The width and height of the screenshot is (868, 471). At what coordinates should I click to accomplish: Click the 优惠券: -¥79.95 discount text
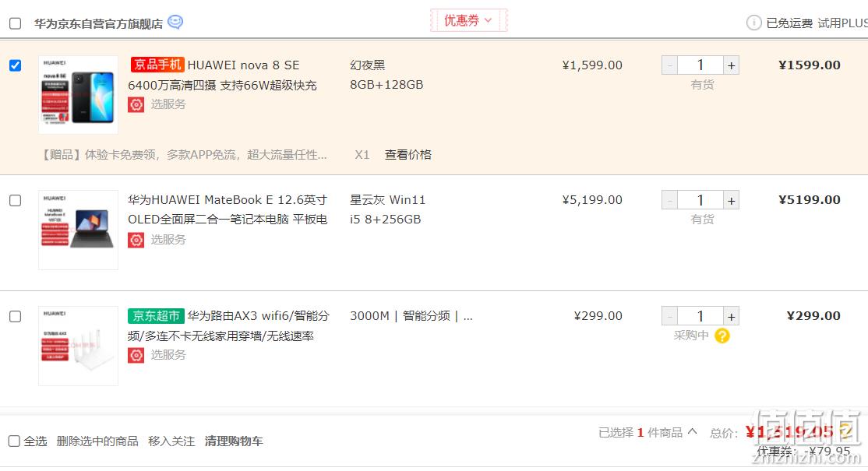(803, 451)
